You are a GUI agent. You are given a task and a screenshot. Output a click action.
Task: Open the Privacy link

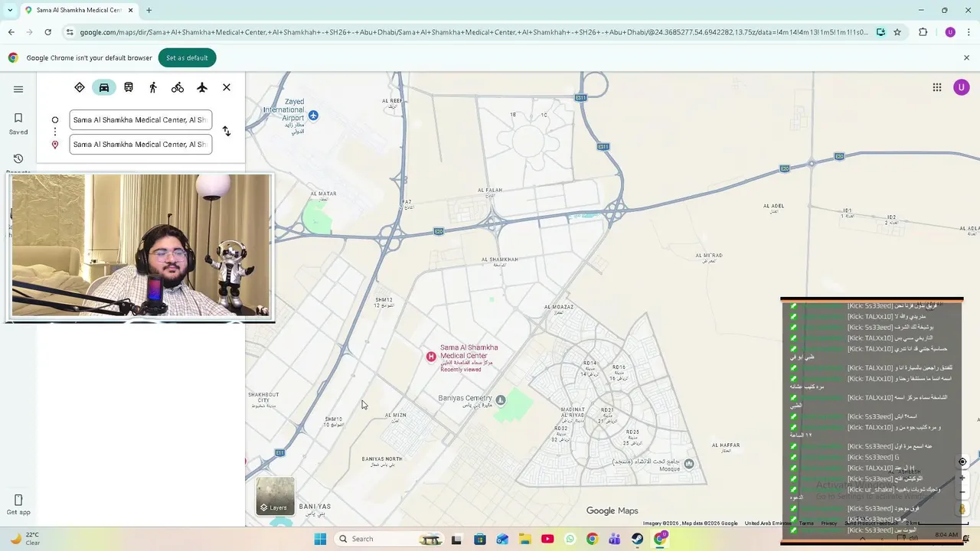(829, 523)
